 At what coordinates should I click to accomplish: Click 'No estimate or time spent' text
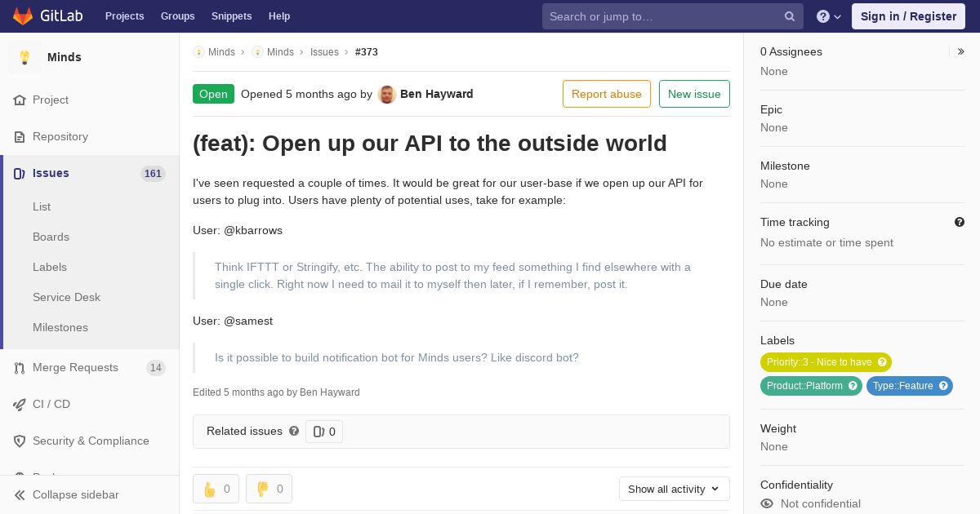[x=826, y=242]
